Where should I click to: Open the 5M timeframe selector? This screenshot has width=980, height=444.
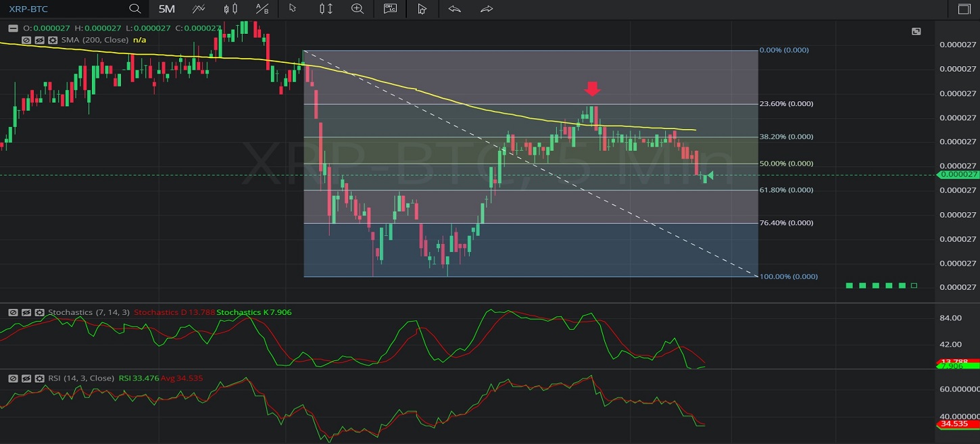pos(166,9)
